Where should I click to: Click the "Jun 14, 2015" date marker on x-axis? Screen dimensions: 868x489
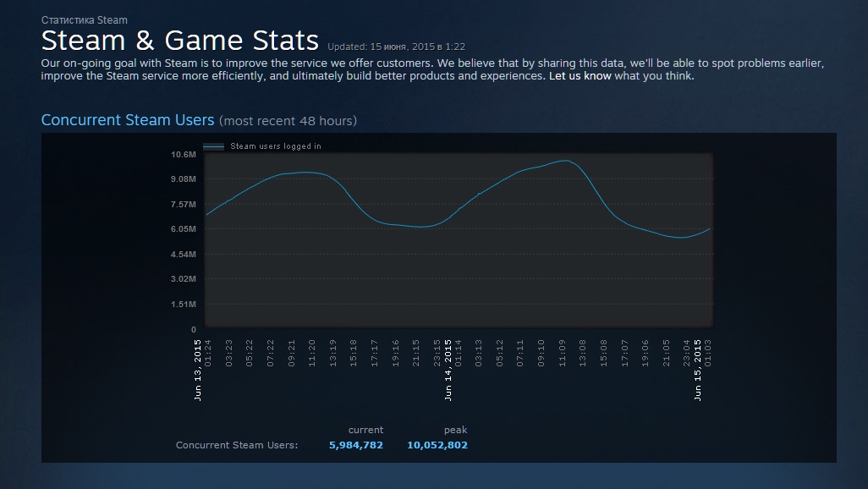click(x=448, y=370)
